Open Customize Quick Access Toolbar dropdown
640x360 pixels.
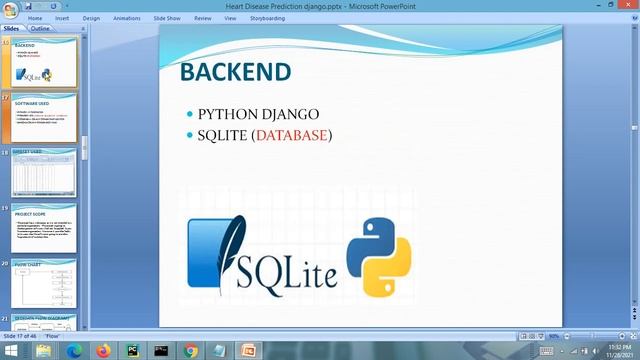(x=67, y=6)
